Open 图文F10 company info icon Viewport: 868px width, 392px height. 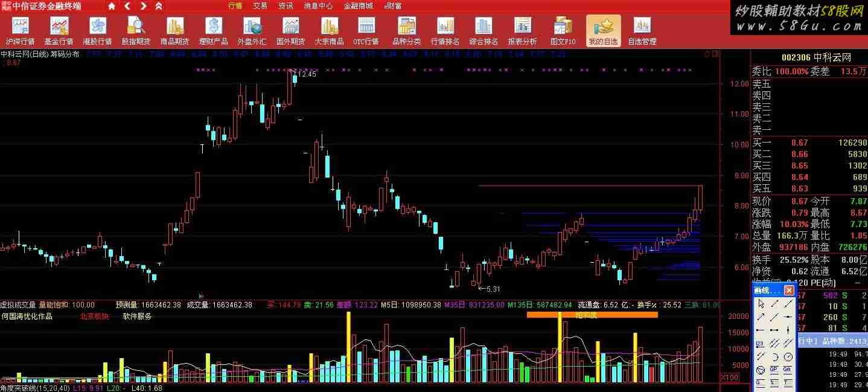tap(563, 31)
